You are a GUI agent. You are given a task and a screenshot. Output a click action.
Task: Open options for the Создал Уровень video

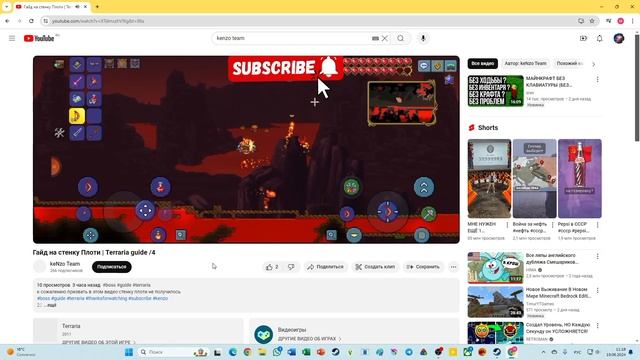tap(597, 326)
